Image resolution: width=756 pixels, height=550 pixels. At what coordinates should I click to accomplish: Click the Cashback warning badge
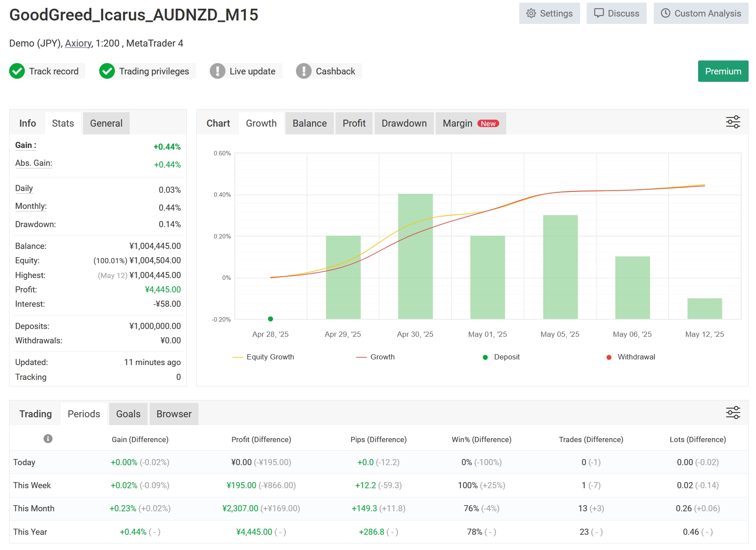coord(329,71)
